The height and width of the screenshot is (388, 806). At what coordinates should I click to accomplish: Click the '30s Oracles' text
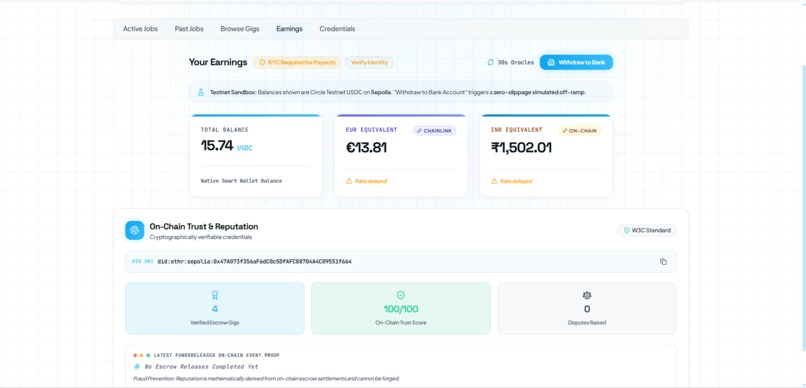point(516,62)
